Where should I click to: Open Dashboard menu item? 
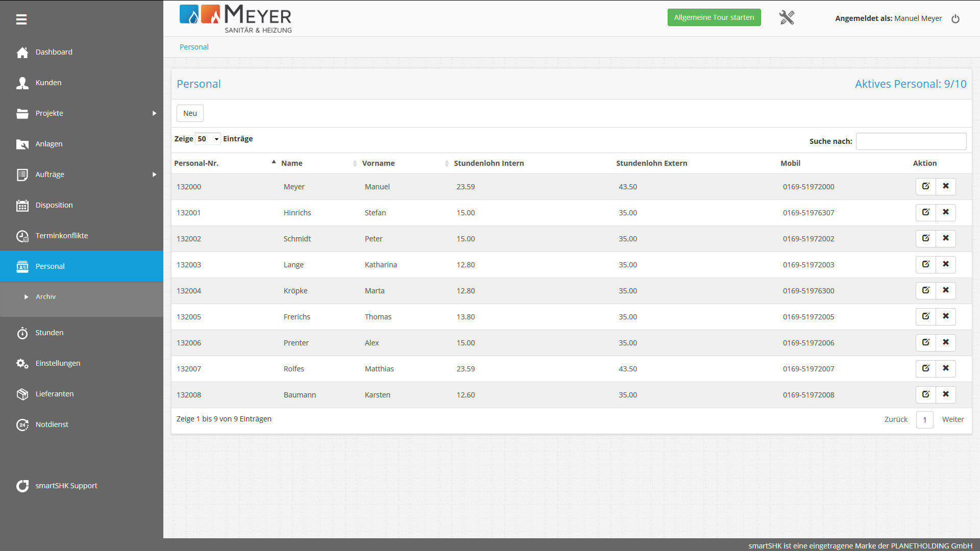click(x=82, y=52)
